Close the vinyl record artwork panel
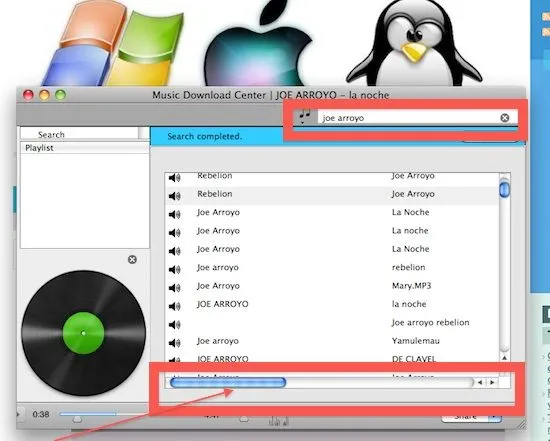Image resolution: width=550 pixels, height=441 pixels. pos(132,259)
